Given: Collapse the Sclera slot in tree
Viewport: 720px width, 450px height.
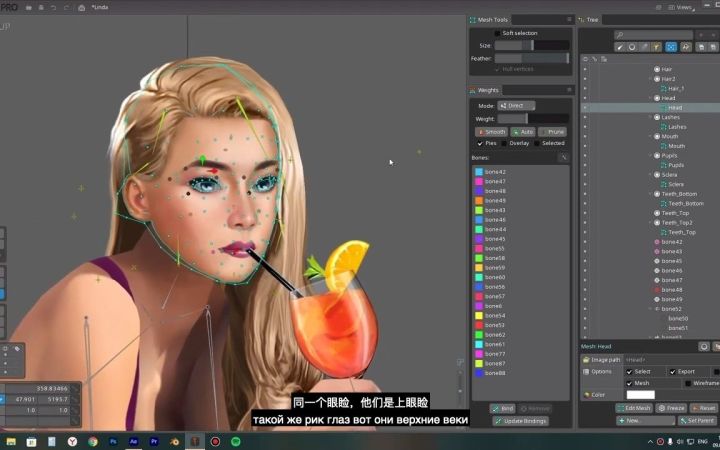Looking at the screenshot, I should pos(651,174).
